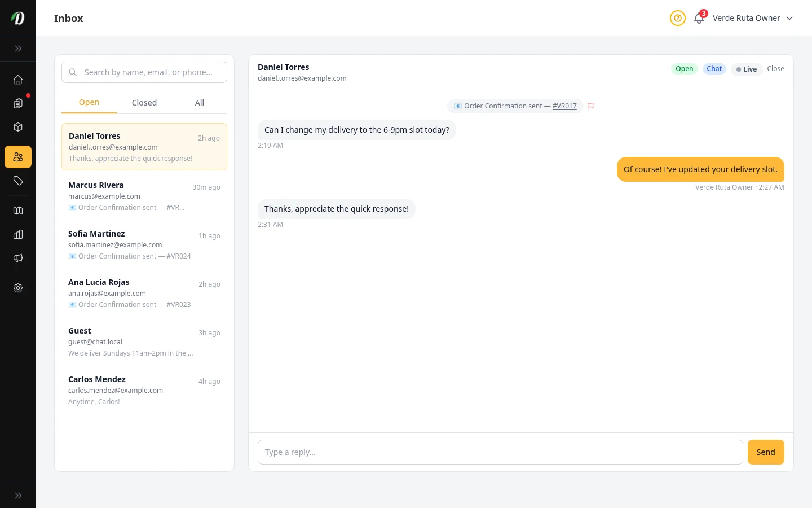812x508 pixels.
Task: Switch to the All tab
Action: (x=200, y=103)
